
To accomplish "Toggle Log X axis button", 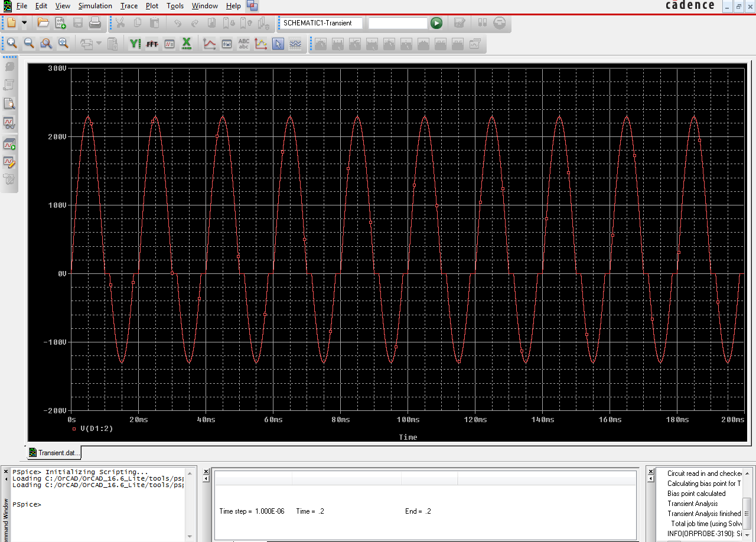I will [x=187, y=43].
